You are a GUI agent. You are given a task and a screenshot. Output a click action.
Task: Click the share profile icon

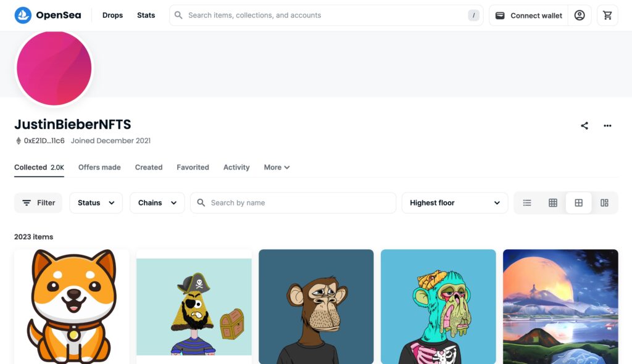tap(584, 126)
